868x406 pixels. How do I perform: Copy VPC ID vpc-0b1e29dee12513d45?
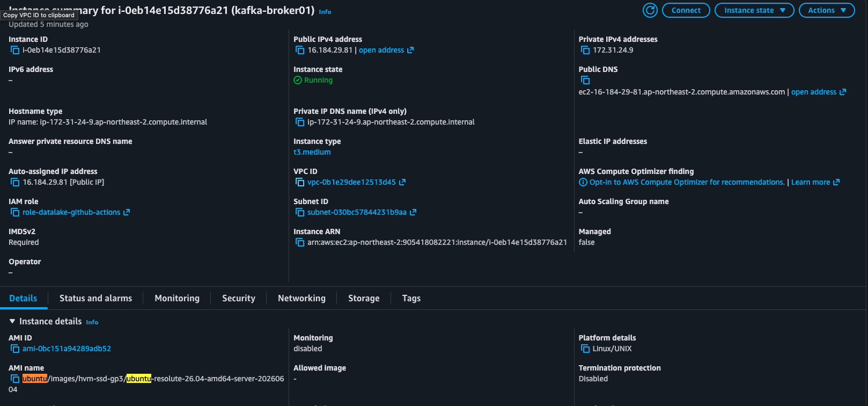click(x=300, y=182)
